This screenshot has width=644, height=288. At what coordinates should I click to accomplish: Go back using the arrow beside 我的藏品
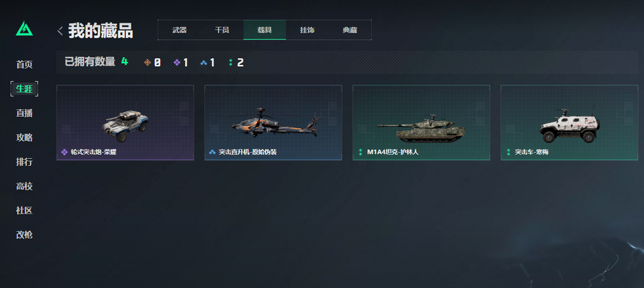60,31
